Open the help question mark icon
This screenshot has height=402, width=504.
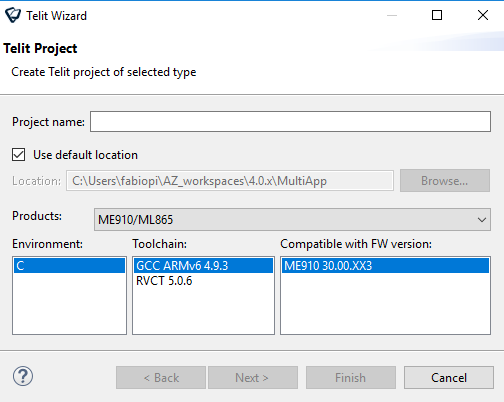click(x=23, y=376)
